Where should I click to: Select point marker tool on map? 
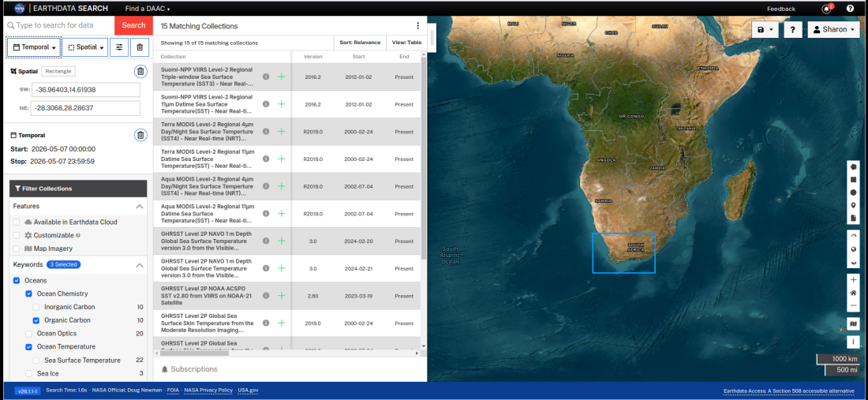pyautogui.click(x=854, y=205)
